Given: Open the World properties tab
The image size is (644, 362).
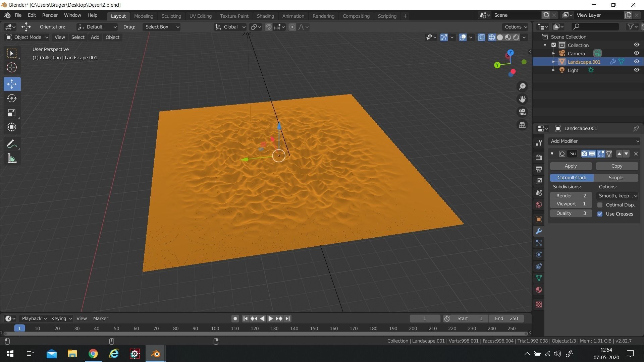Looking at the screenshot, I should (x=539, y=204).
